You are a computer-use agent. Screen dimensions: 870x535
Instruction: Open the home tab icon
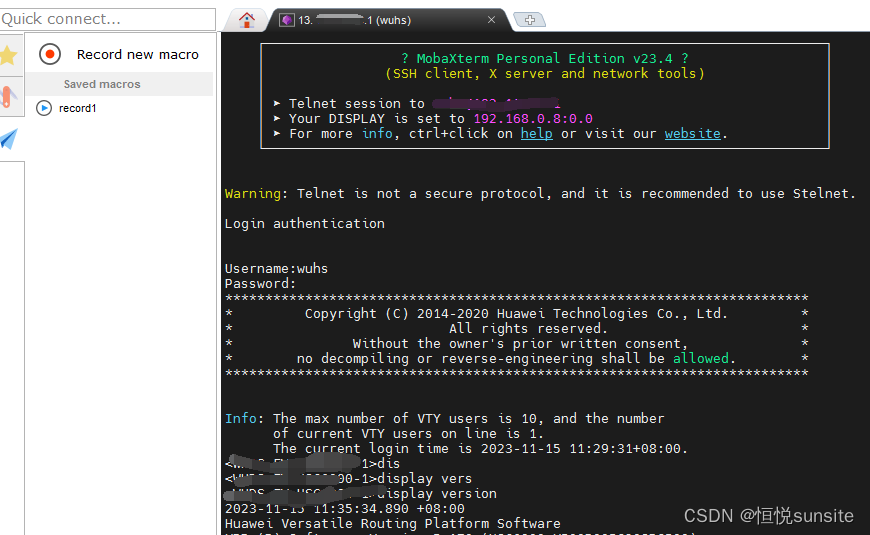click(x=247, y=21)
